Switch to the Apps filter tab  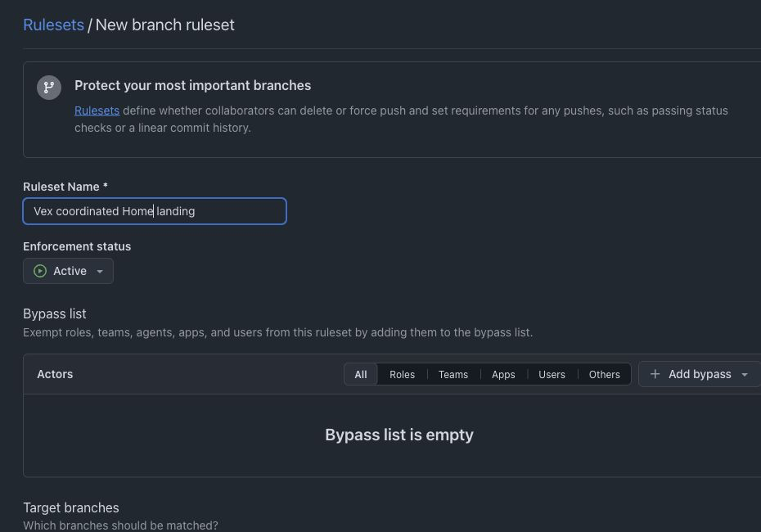click(x=503, y=374)
